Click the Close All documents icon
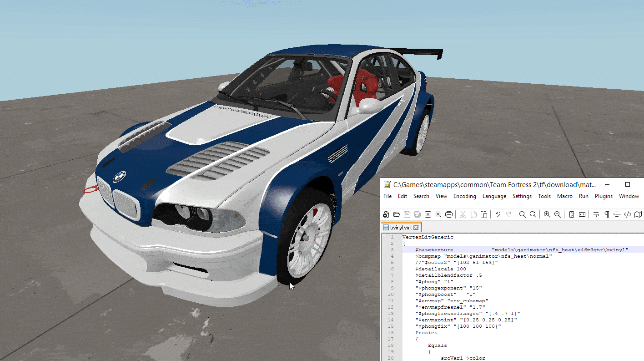 [438, 214]
